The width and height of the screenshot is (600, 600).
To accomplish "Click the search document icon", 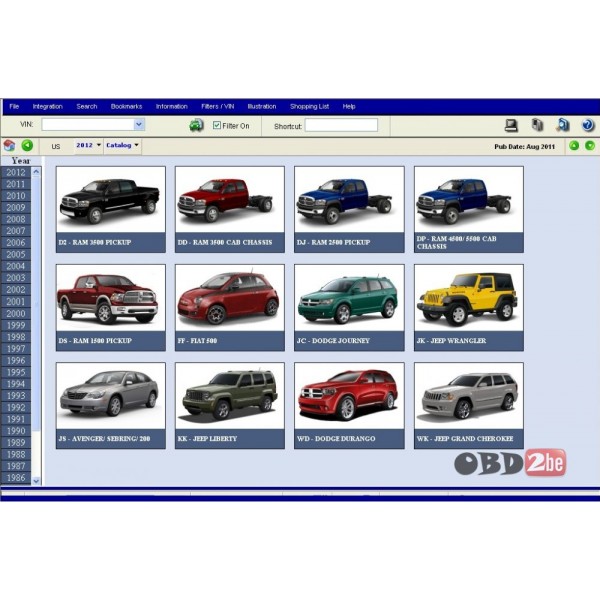I will coord(563,125).
